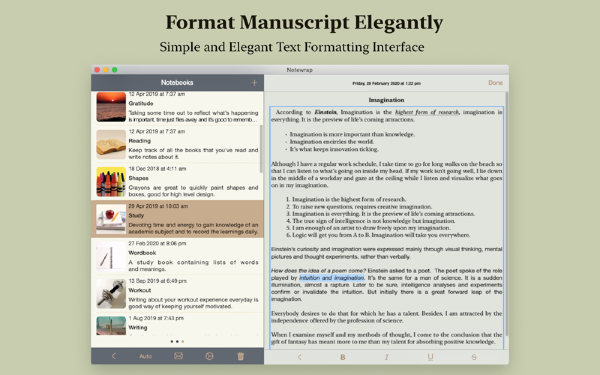
Task: Apply underline formatting with U icon
Action: (x=430, y=357)
